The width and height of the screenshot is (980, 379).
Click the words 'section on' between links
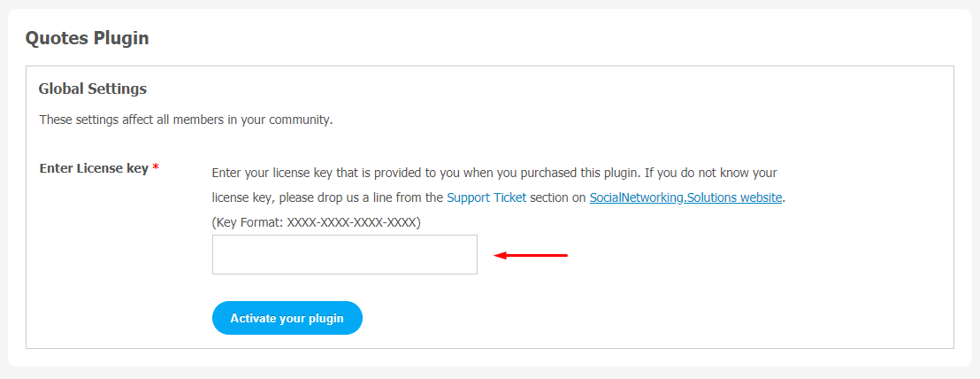pos(558,197)
